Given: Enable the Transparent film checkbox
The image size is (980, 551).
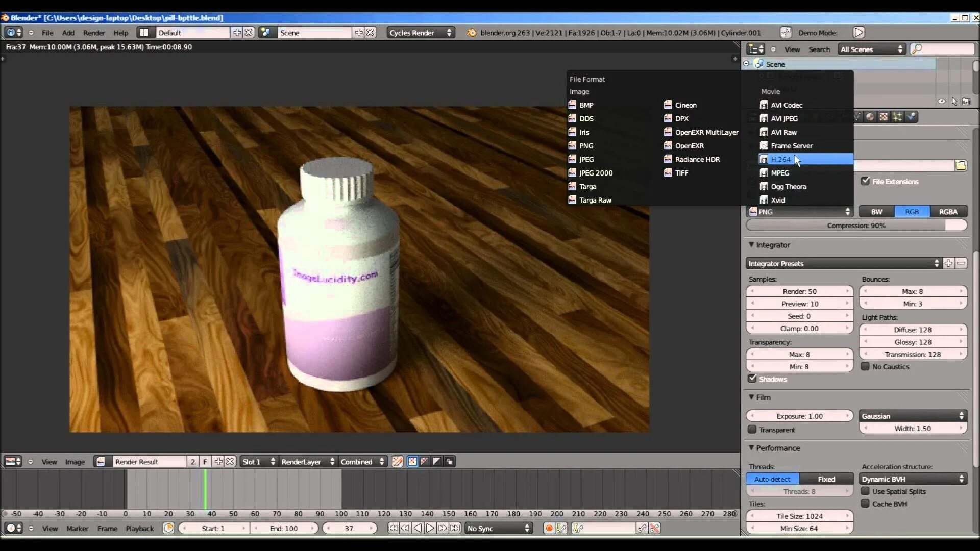Looking at the screenshot, I should [752, 430].
